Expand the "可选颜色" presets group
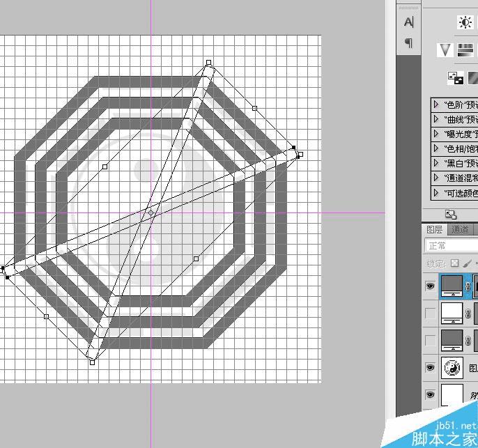 [x=436, y=193]
